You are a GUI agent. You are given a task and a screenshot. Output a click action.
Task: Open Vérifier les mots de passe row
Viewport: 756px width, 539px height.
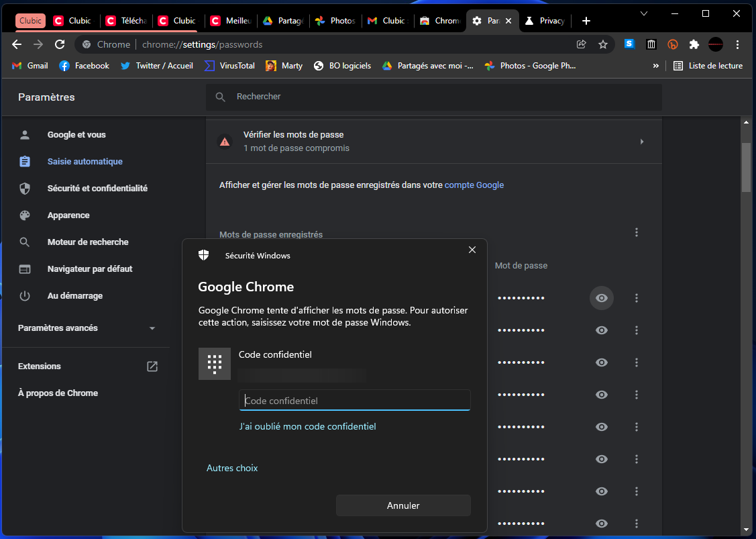pyautogui.click(x=433, y=142)
